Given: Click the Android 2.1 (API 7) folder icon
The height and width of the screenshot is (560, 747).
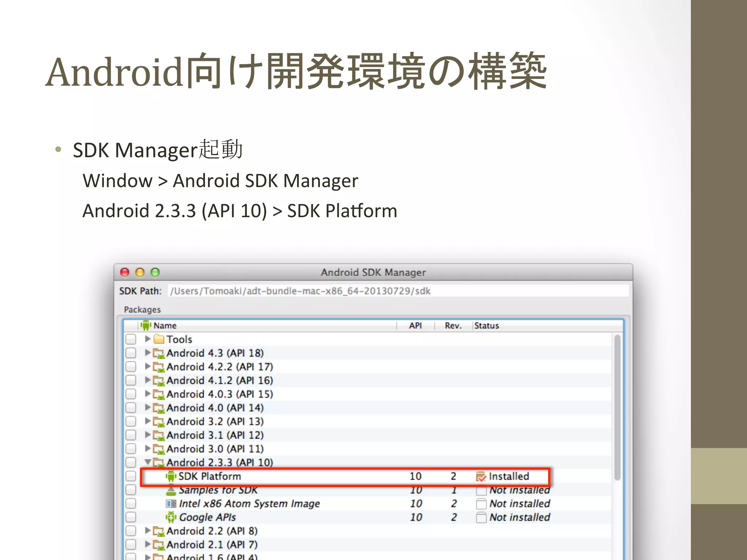Looking at the screenshot, I should tap(159, 545).
